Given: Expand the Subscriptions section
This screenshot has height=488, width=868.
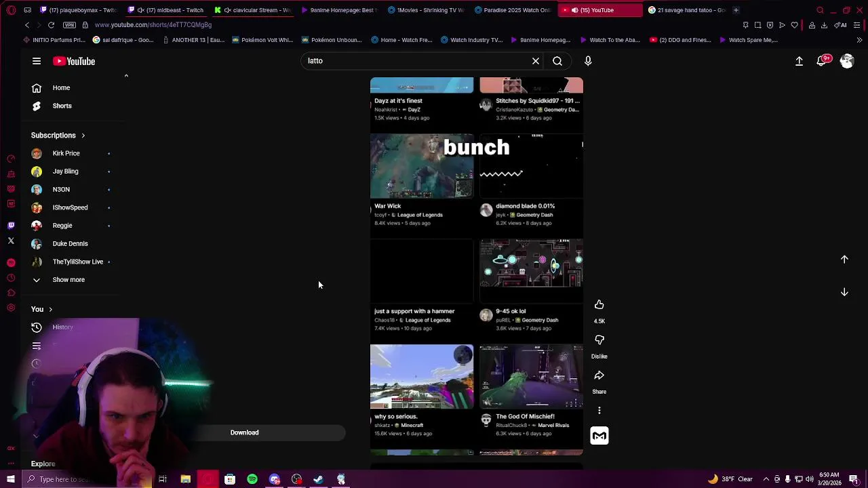Looking at the screenshot, I should 58,135.
